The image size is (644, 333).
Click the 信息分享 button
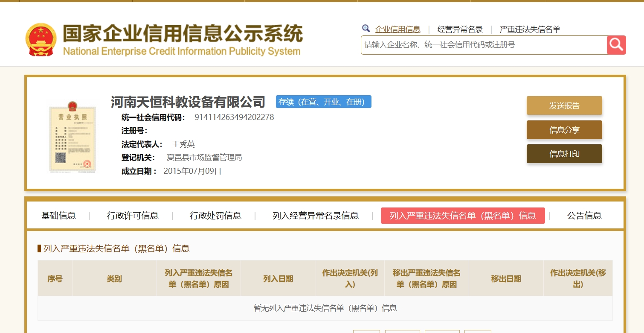[x=564, y=130]
